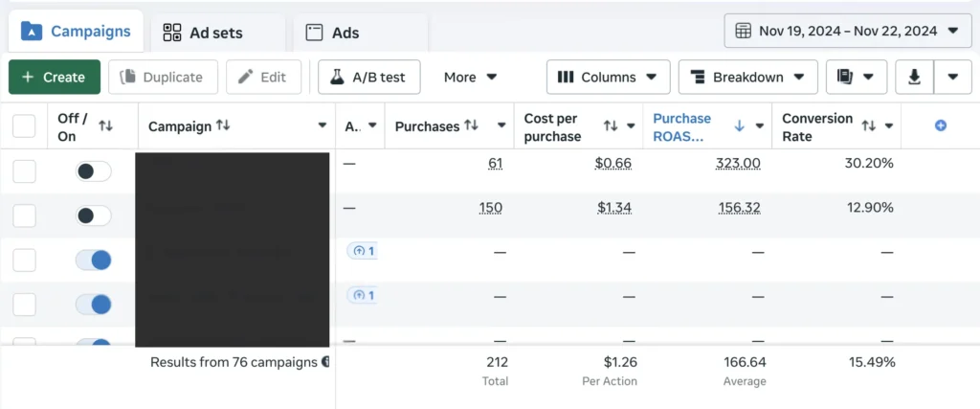
Task: Turn off the third campaign's toggle
Action: [94, 261]
